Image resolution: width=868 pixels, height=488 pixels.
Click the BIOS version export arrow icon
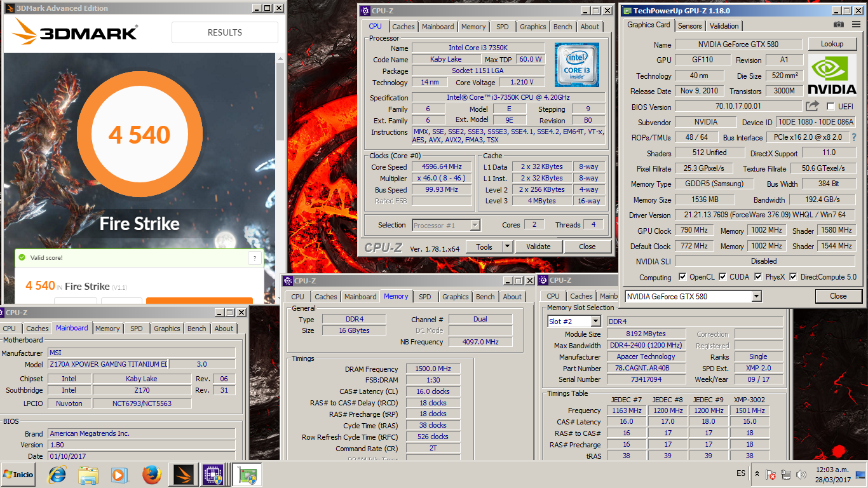click(x=813, y=106)
